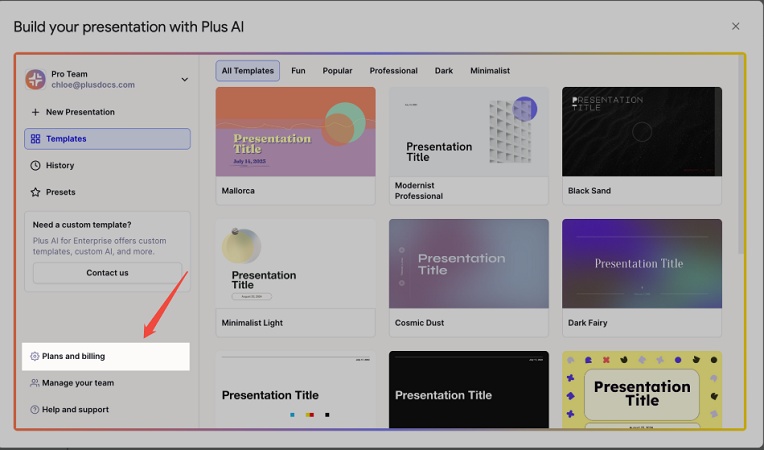
Task: Choose the Dark Fairy template thumbnail
Action: pyautogui.click(x=642, y=263)
